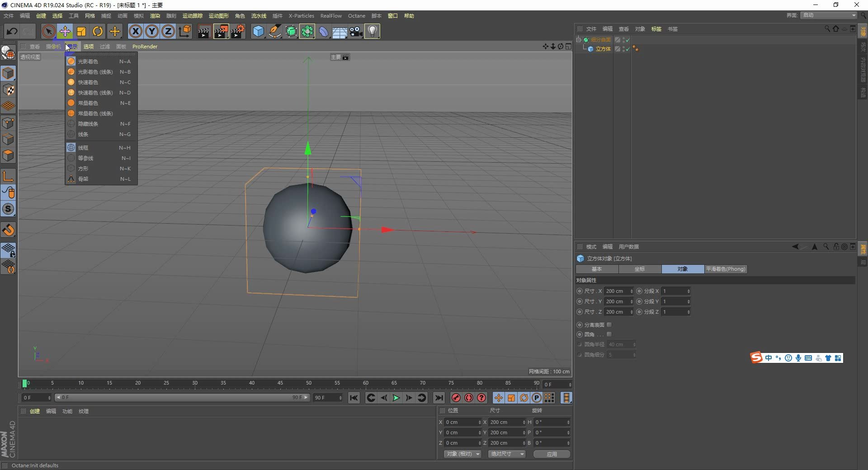This screenshot has height=470, width=868.
Task: Add a light object from the toolbar
Action: pyautogui.click(x=372, y=31)
